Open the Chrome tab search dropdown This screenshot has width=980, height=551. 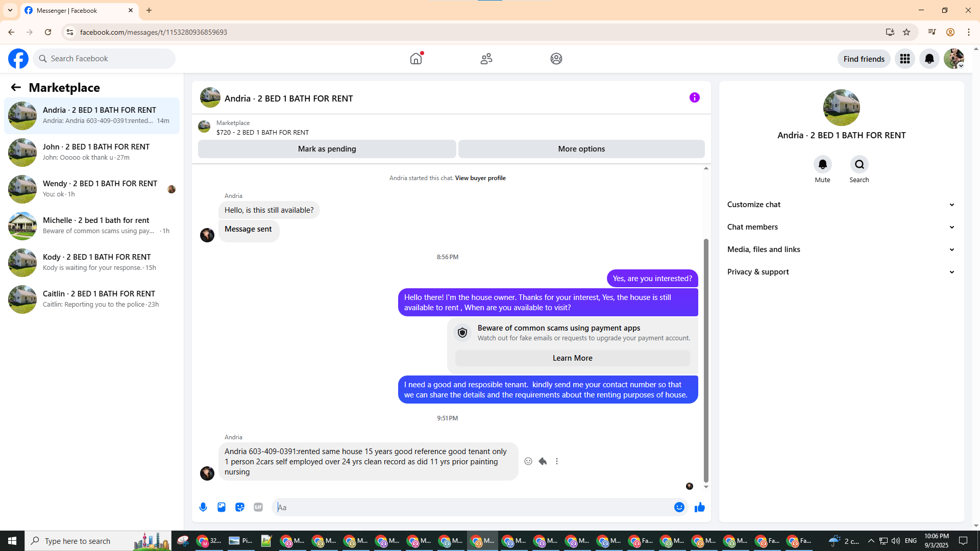pyautogui.click(x=10, y=10)
